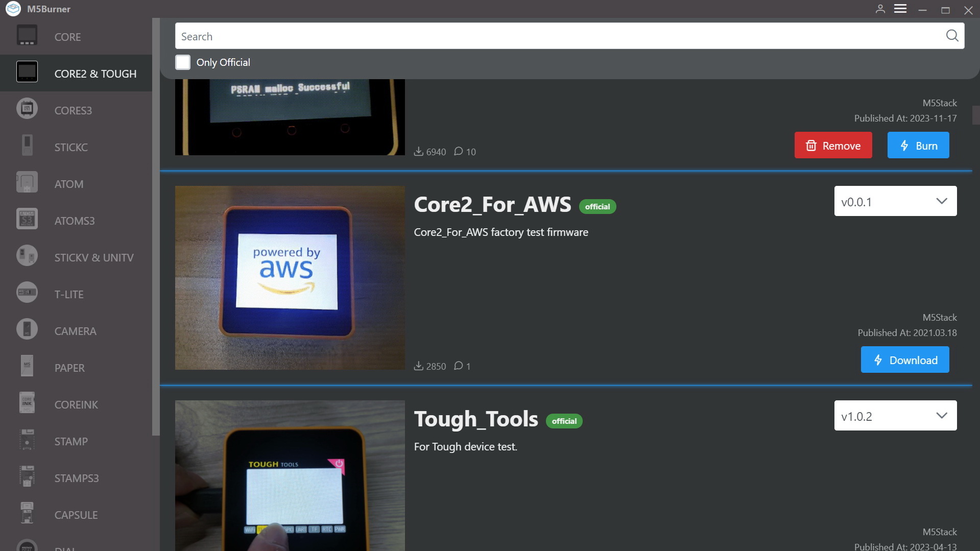Select the CAMERA device icon
Viewport: 980px width, 551px height.
point(27,329)
